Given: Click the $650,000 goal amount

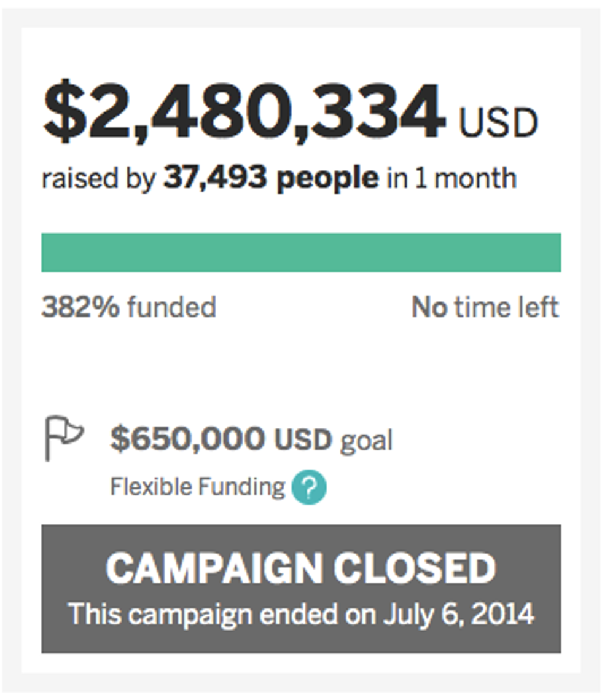Looking at the screenshot, I should point(187,439).
